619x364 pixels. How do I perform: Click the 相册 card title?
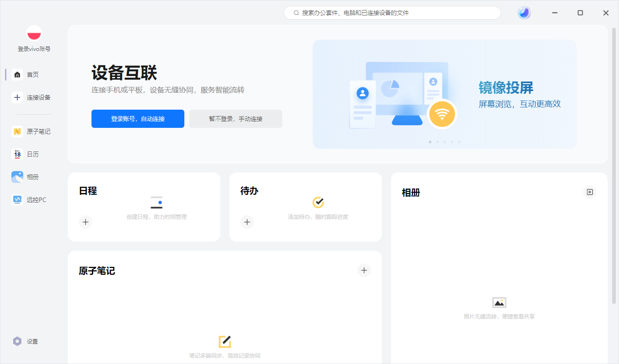[411, 193]
